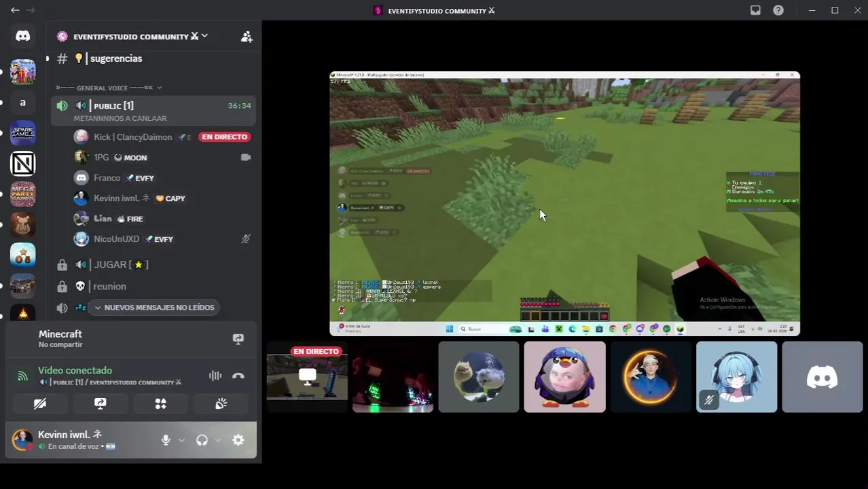Select the dark RGB camera video tile
This screenshot has width=868, height=489.
(x=393, y=377)
